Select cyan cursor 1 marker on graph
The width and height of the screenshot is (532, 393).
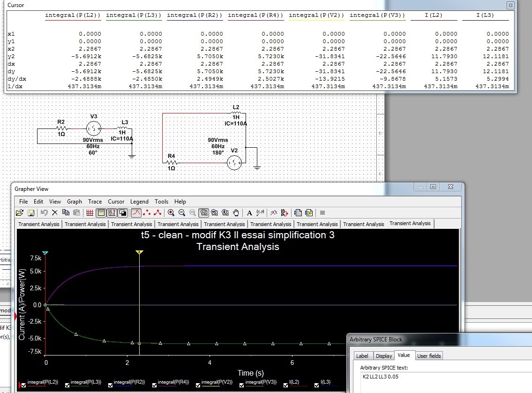(45, 253)
